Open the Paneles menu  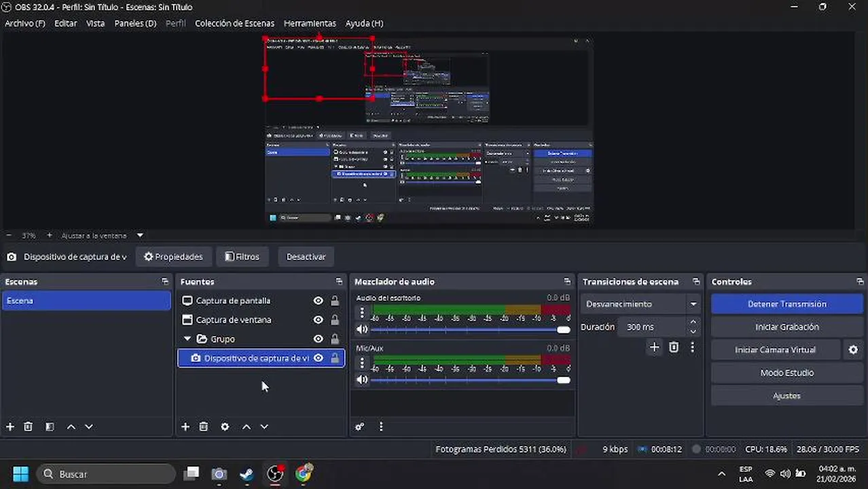coord(135,23)
